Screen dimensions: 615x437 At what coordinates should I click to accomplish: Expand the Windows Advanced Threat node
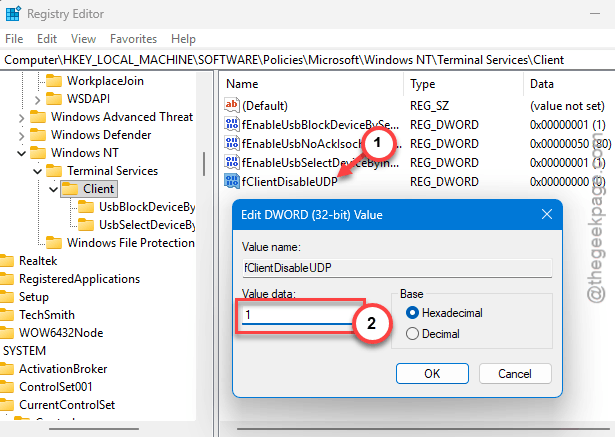point(21,118)
